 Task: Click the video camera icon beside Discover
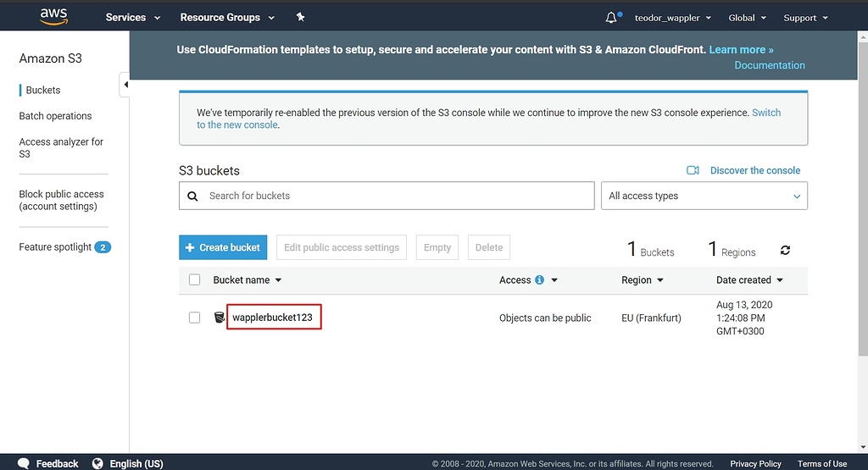point(693,170)
